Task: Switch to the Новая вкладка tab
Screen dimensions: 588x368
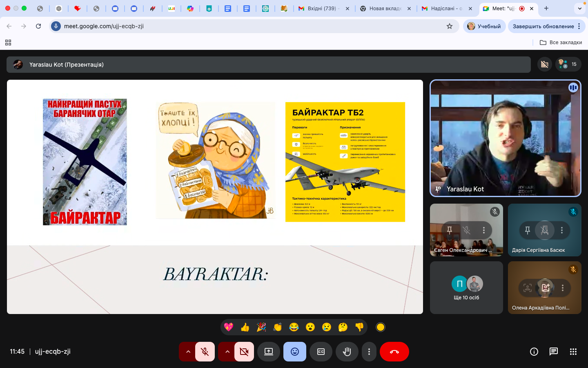Action: tap(385, 8)
